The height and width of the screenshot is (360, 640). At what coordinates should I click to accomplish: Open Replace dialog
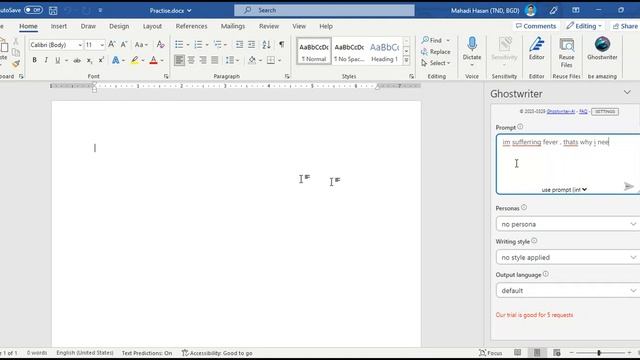pyautogui.click(x=436, y=52)
